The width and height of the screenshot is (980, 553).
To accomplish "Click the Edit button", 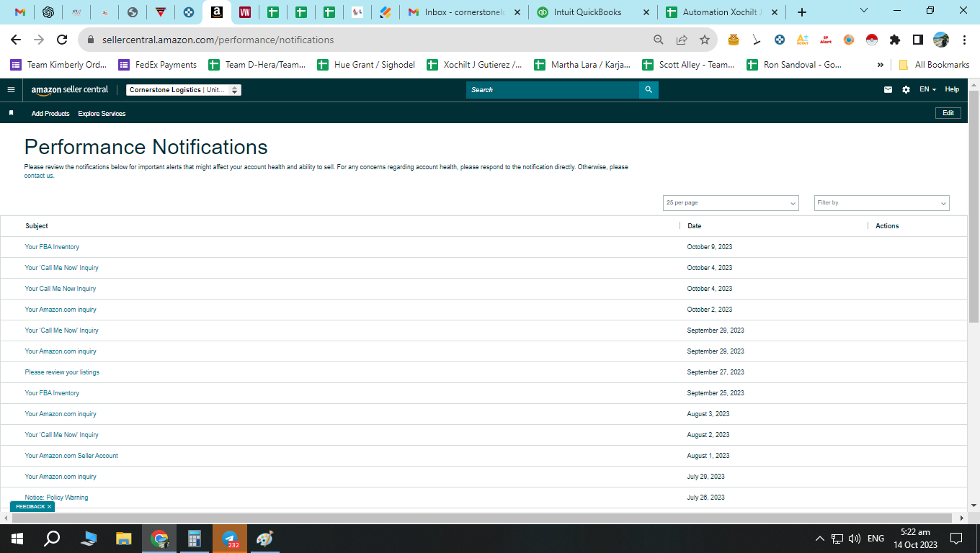I will [948, 113].
